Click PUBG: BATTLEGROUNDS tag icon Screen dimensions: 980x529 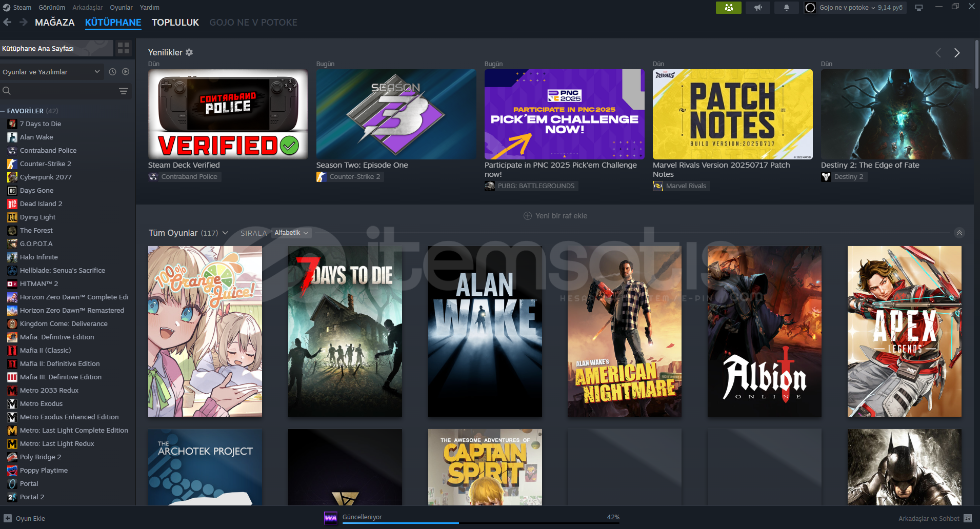[490, 186]
